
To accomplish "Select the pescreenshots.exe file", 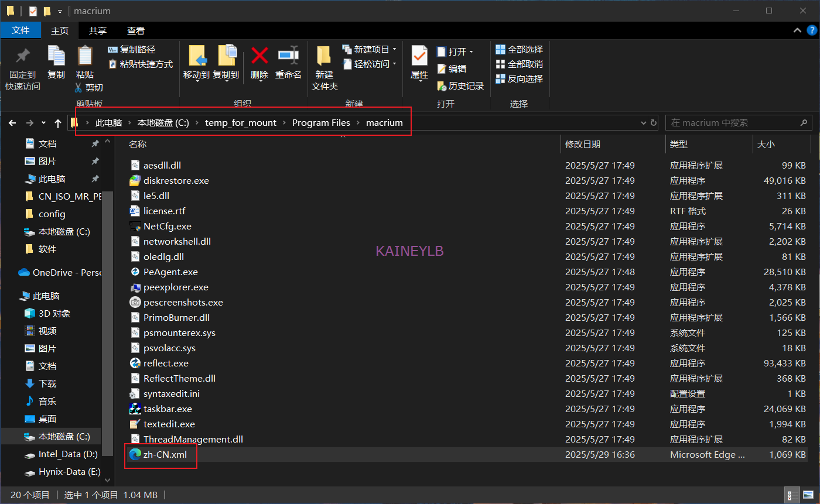I will point(183,303).
